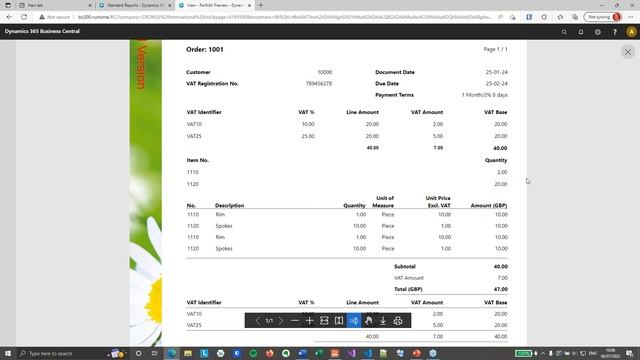Refresh the browser page
The height and width of the screenshot is (360, 640).
[x=24, y=17]
